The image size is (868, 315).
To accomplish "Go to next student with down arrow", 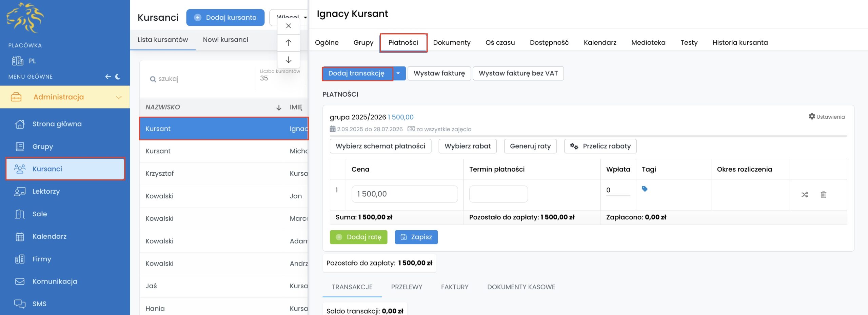I will click(289, 60).
